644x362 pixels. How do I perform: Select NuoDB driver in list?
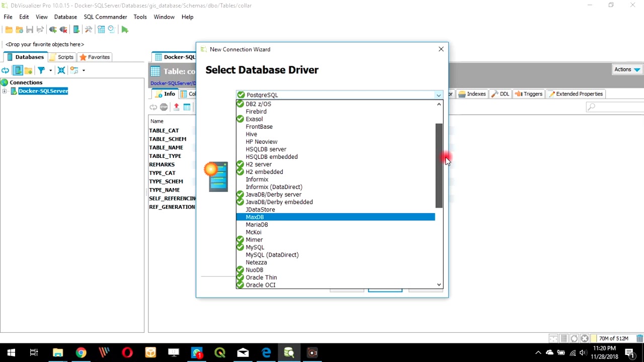coord(335,270)
